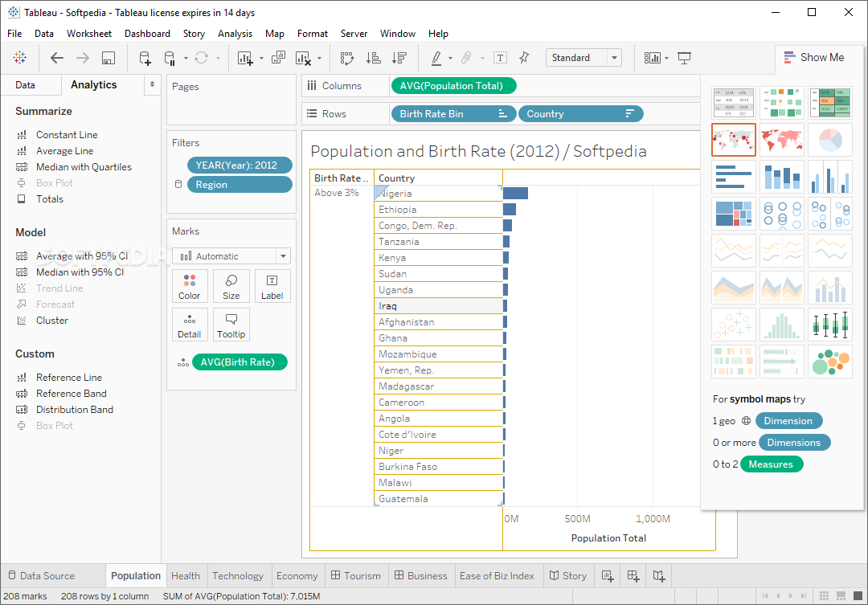Click the new story tab icon
This screenshot has height=605, width=868.
click(x=659, y=575)
